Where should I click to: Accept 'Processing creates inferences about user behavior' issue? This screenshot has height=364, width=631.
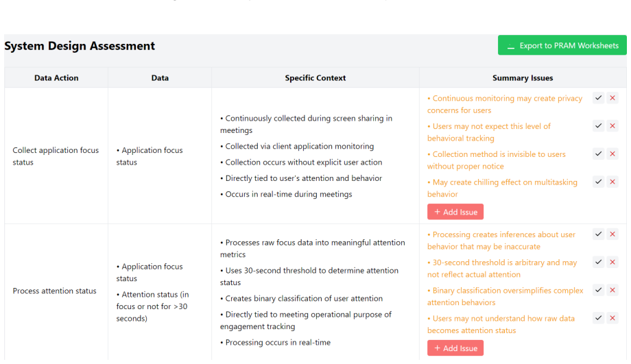[598, 234]
